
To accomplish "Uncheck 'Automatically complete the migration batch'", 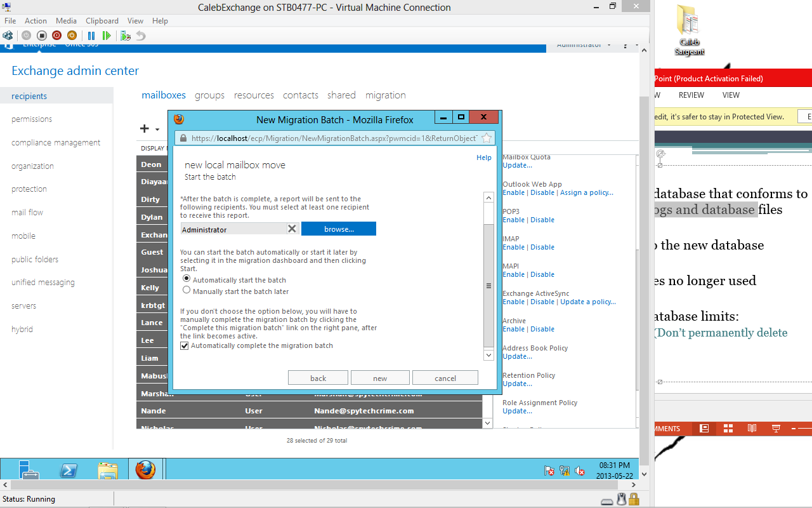I will (x=185, y=346).
